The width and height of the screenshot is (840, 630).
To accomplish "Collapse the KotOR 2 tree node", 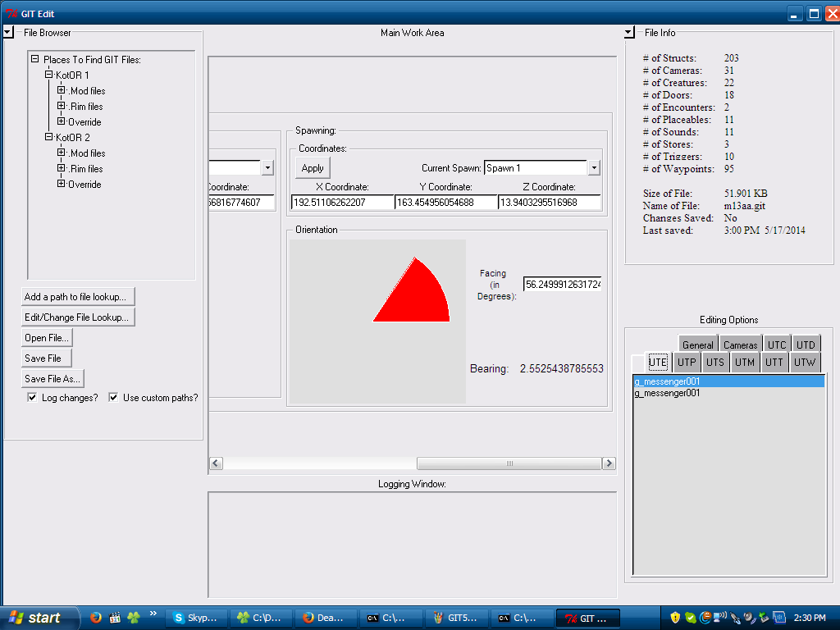I will 48,137.
